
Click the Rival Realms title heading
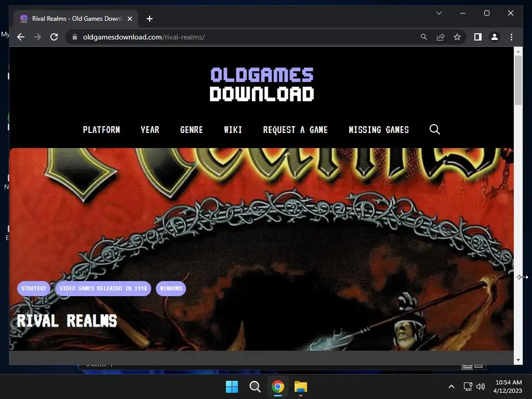(67, 321)
